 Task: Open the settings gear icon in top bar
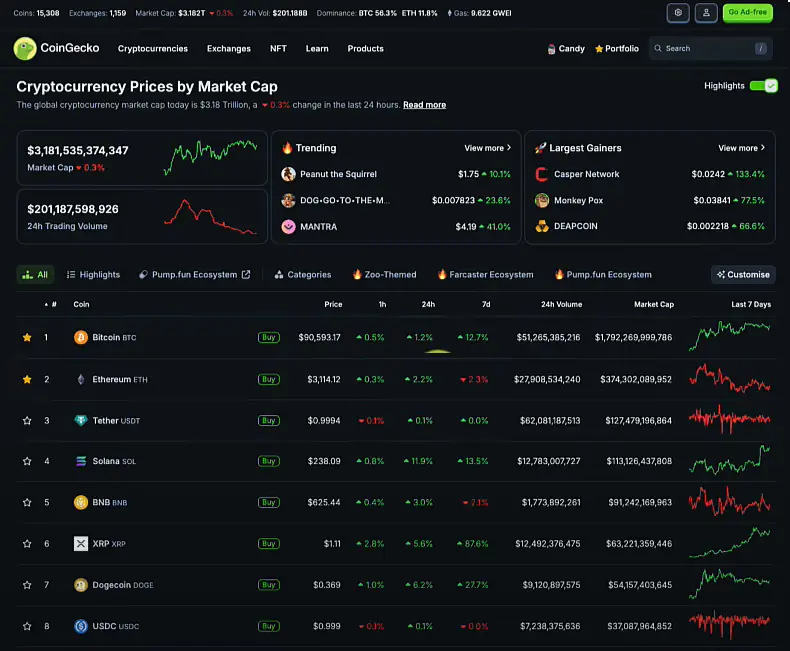(678, 13)
